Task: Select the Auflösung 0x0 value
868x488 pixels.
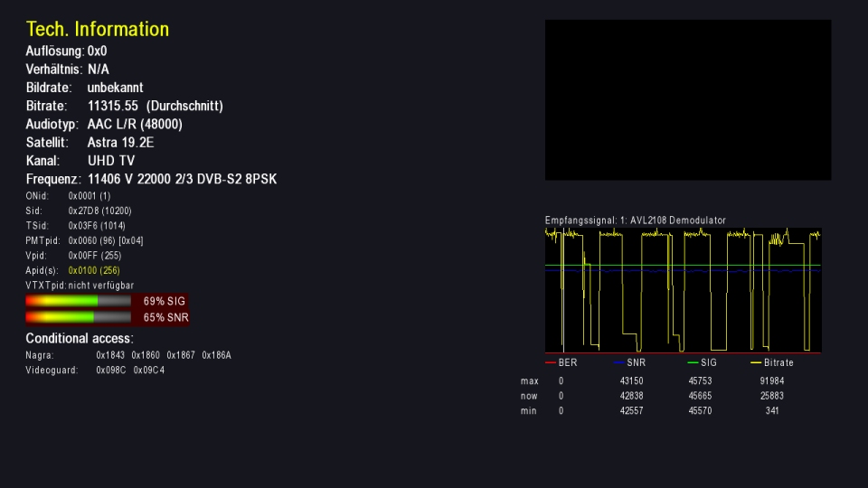Action: 97,51
